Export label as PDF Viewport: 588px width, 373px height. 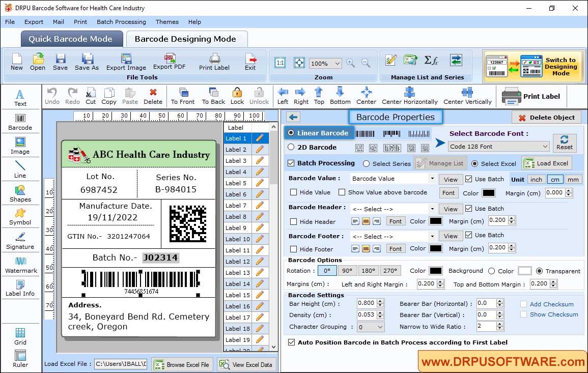169,62
